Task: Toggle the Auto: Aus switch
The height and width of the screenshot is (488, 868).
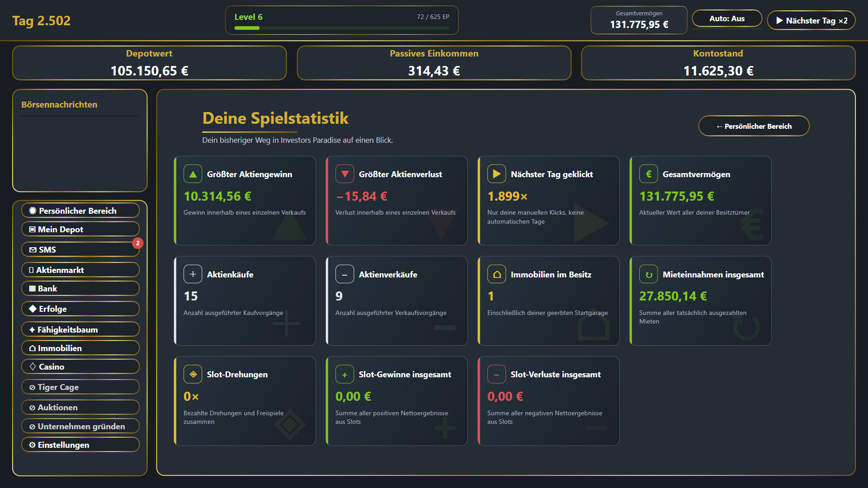Action: tap(727, 19)
